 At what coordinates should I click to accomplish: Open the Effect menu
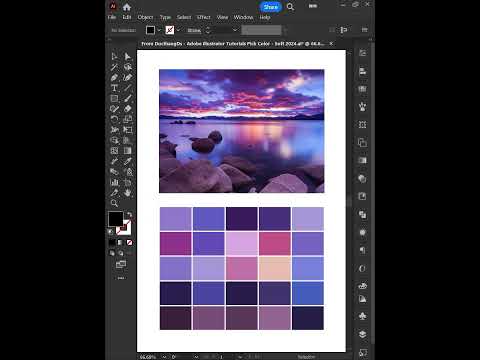[x=204, y=17]
